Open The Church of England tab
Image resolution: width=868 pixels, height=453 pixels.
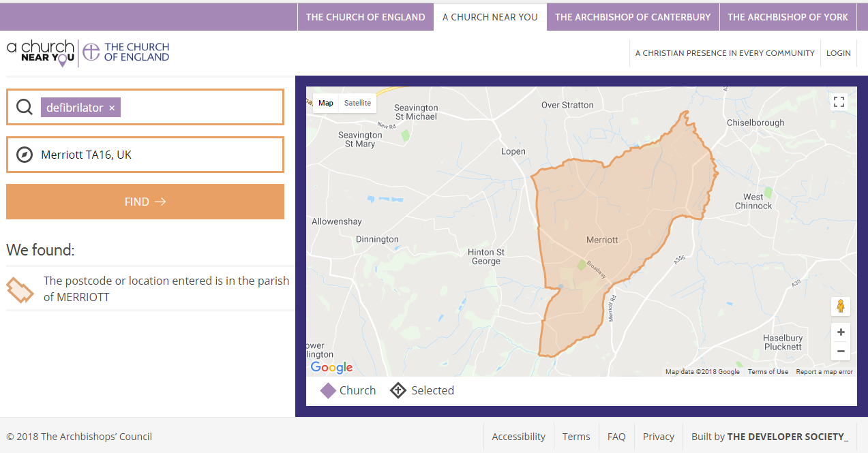pos(365,17)
